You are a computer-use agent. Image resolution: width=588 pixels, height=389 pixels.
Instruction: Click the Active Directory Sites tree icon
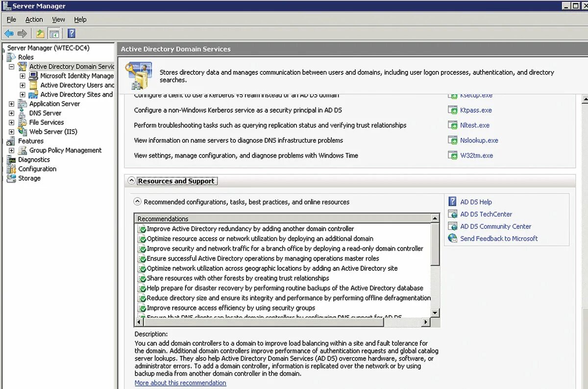pyautogui.click(x=33, y=94)
